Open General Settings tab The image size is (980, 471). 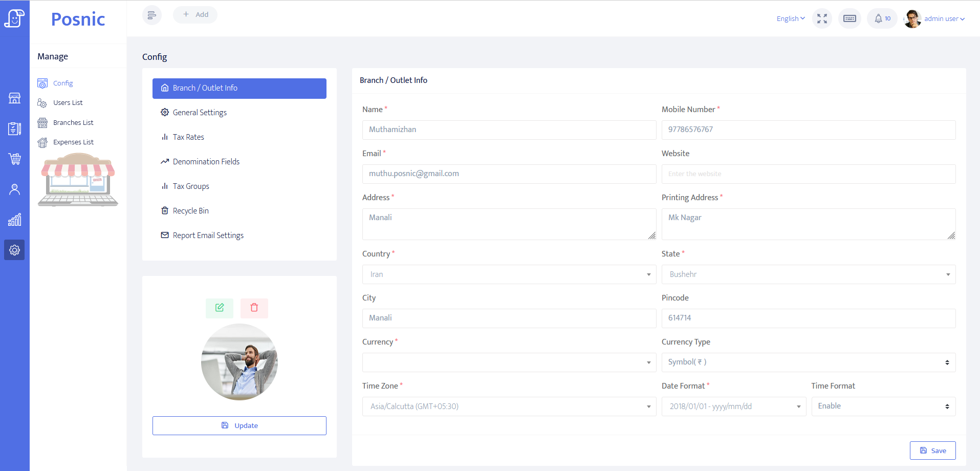point(200,113)
